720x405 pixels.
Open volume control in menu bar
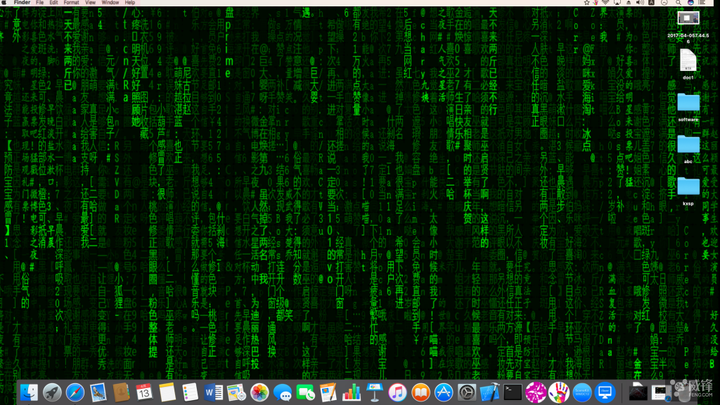tap(640, 3)
